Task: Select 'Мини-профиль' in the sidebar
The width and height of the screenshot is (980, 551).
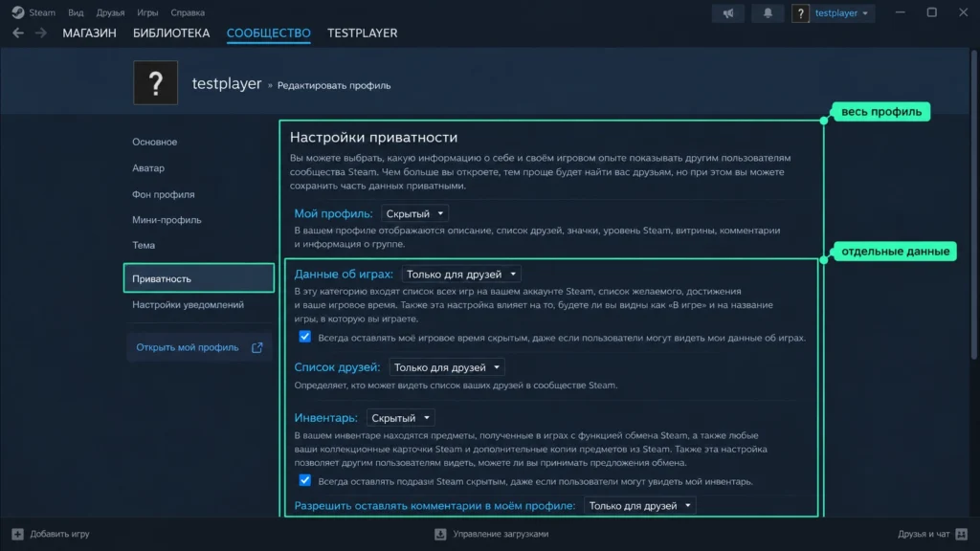Action: (167, 220)
